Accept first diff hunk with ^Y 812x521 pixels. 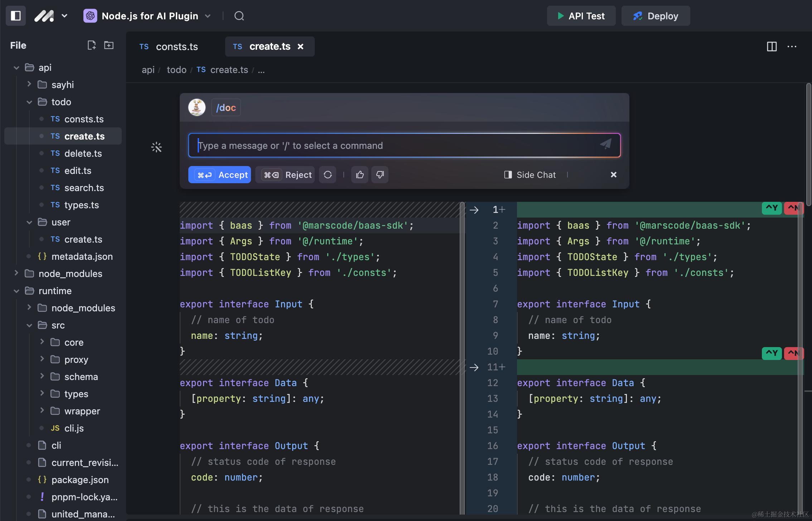click(772, 208)
